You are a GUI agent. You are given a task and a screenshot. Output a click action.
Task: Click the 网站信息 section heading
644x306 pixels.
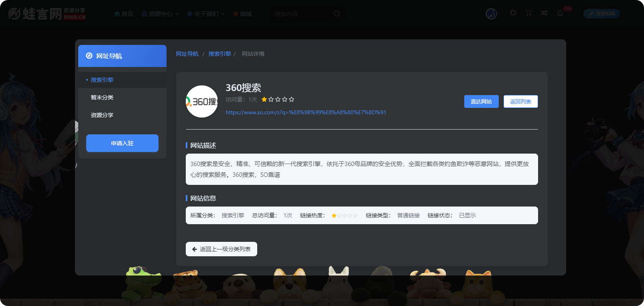point(203,198)
